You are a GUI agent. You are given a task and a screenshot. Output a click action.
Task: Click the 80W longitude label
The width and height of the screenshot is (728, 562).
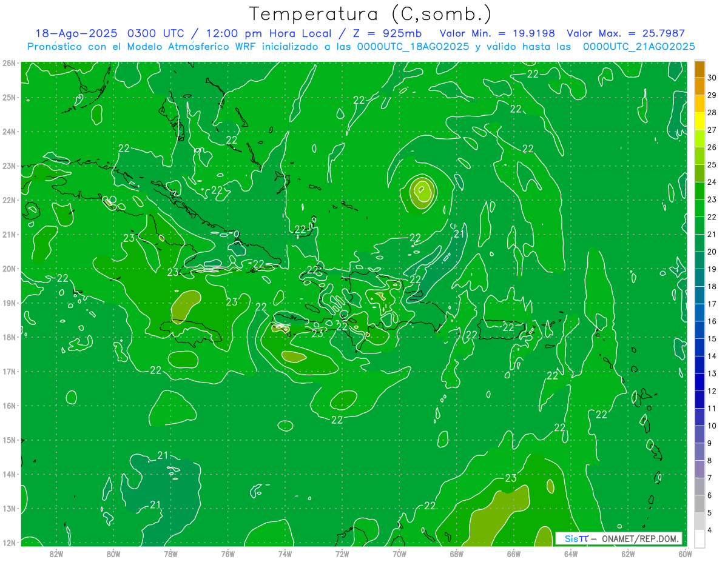113,554
